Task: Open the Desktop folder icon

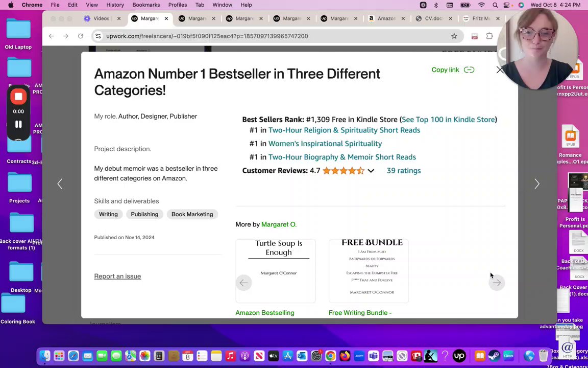Action: coord(21,277)
